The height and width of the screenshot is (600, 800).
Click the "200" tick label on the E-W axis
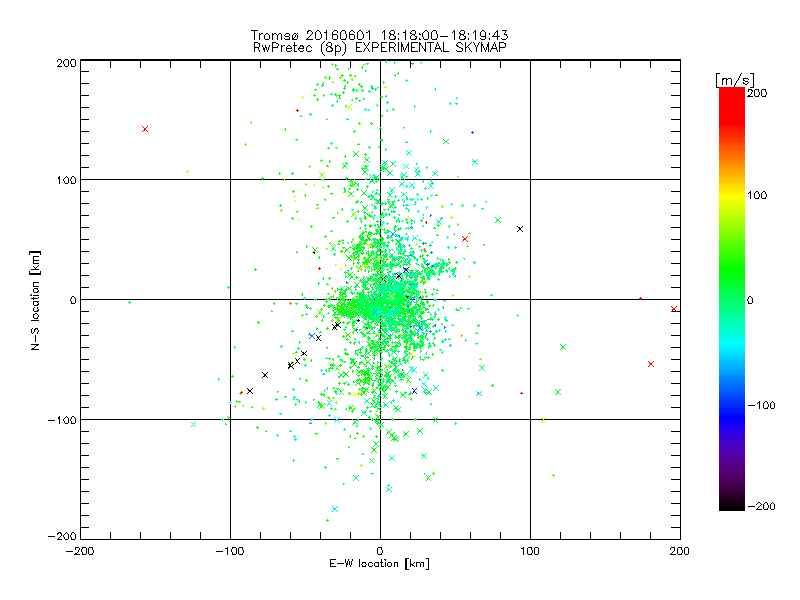point(680,551)
